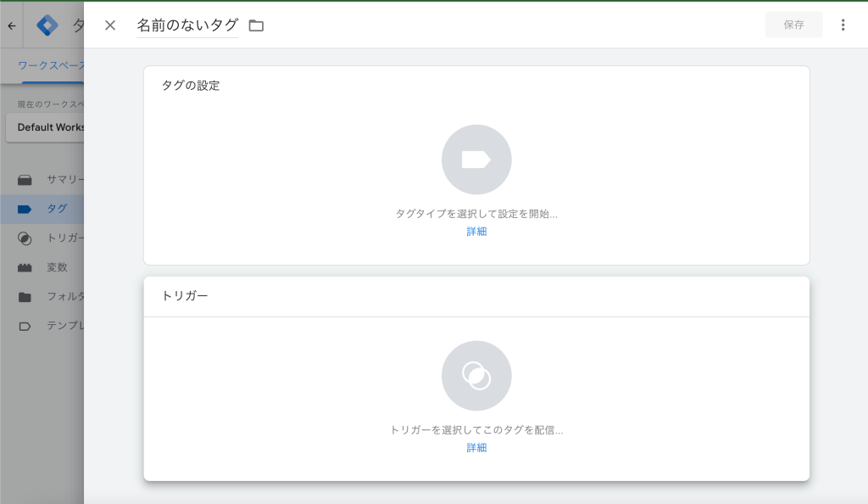Edit the tag name 名前のないタグ
This screenshot has height=504, width=868.
tap(187, 25)
